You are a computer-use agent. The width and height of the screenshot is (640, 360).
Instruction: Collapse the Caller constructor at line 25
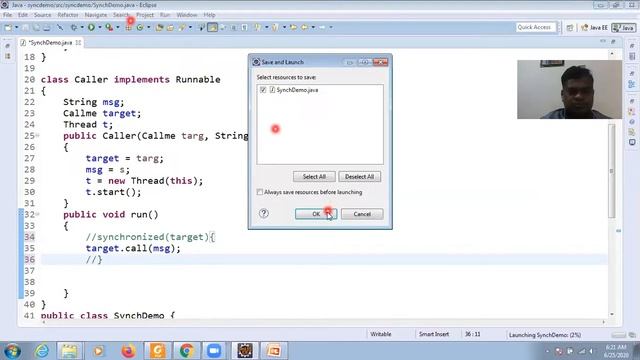point(38,135)
